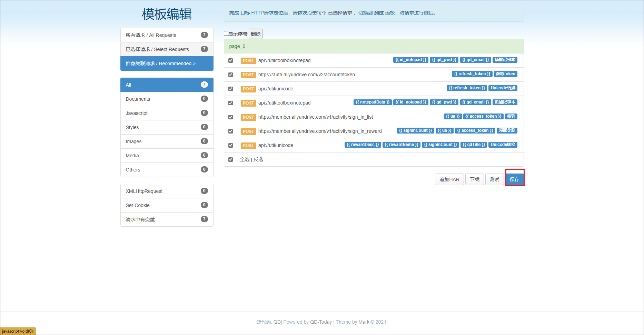Filter requests by Javascript
This screenshot has height=335, width=644.
click(x=167, y=113)
